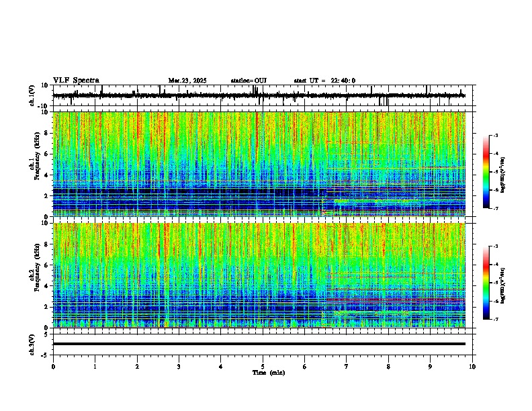This screenshot has height=411, width=532.
Task: Click time axis tick label "6"
Action: pyautogui.click(x=305, y=367)
